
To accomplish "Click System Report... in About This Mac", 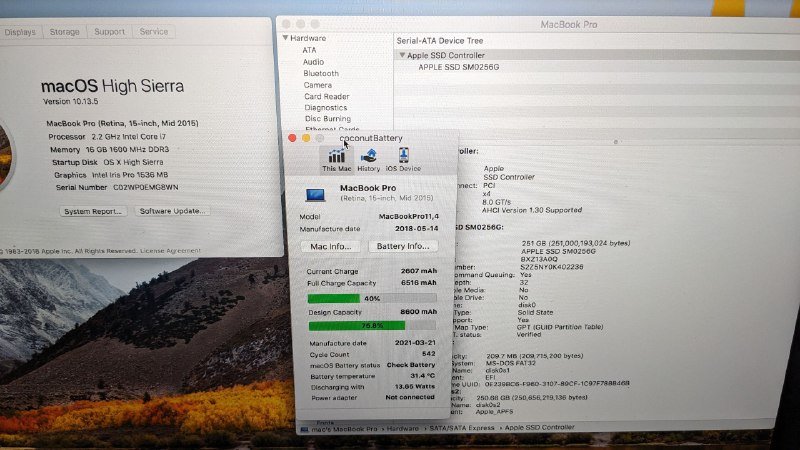I will (x=92, y=211).
